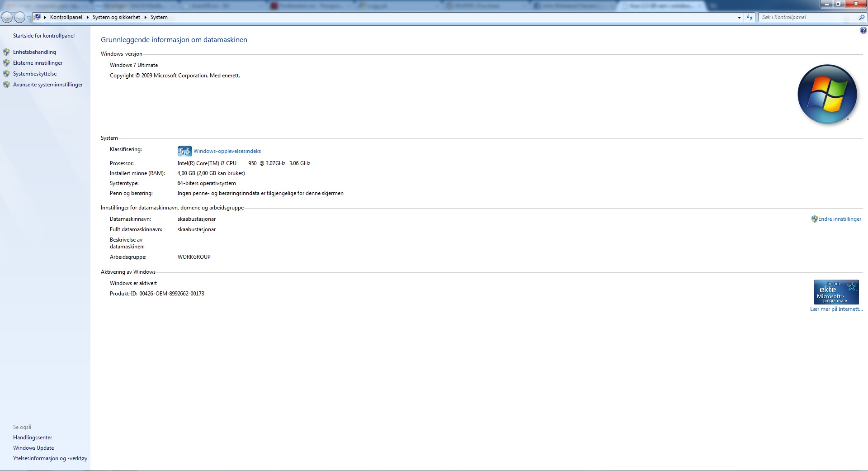Image resolution: width=868 pixels, height=471 pixels.
Task: Click shield icon beside Systembeskyttelse
Action: (6, 74)
